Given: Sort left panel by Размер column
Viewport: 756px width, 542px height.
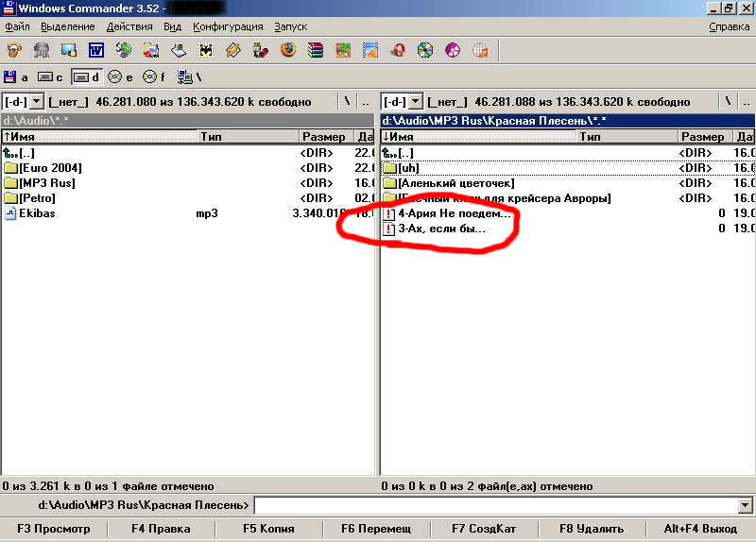Looking at the screenshot, I should point(326,137).
